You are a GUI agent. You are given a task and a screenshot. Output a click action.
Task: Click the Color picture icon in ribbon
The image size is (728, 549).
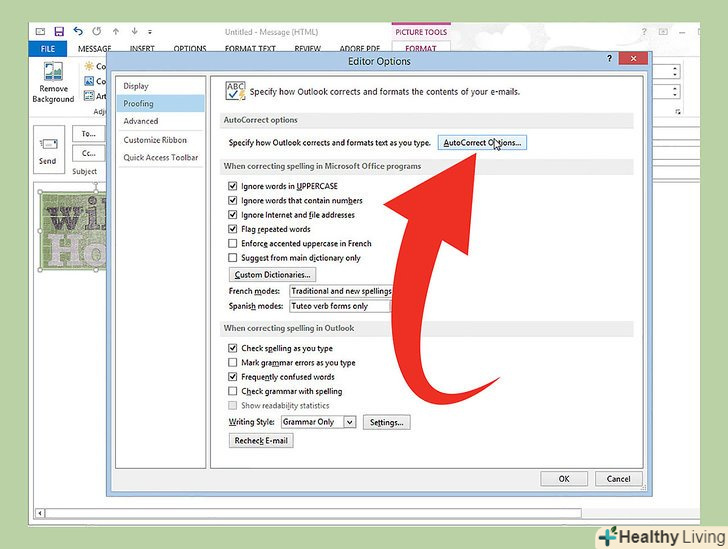(x=89, y=81)
